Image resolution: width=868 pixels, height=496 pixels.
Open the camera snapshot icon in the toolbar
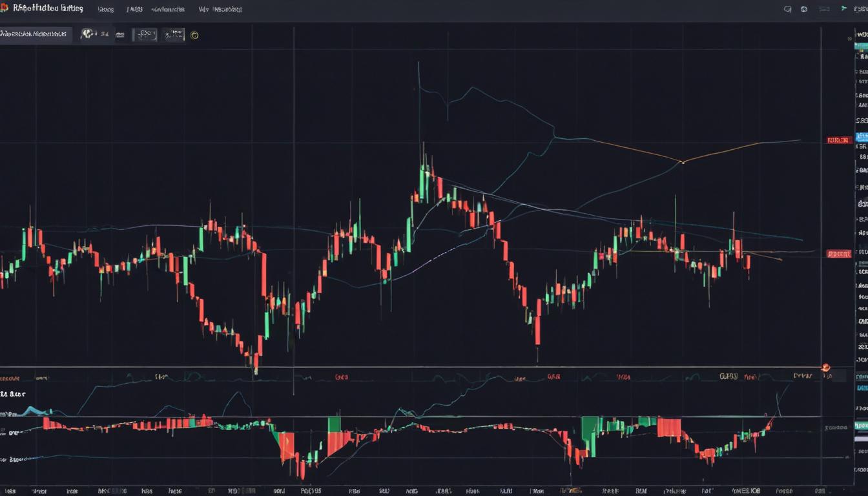tap(121, 34)
